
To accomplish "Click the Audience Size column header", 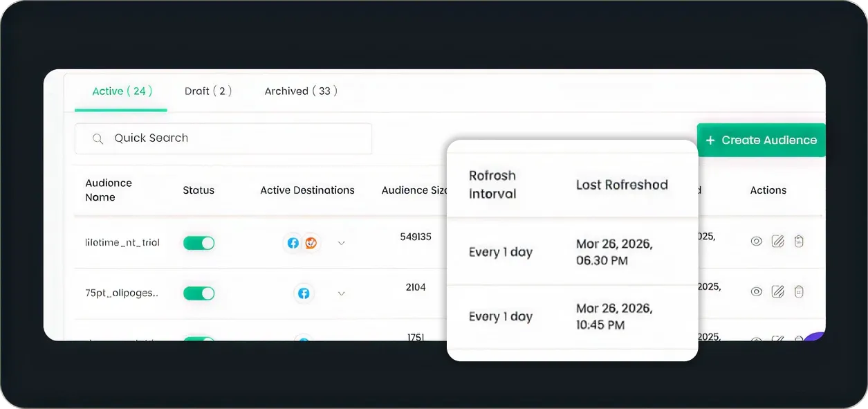I will coord(414,190).
